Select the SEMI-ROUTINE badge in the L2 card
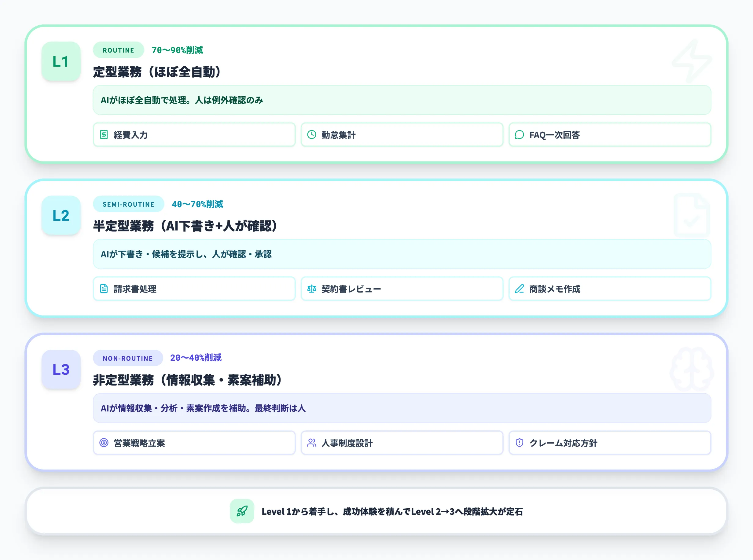The image size is (753, 560). 128,204
